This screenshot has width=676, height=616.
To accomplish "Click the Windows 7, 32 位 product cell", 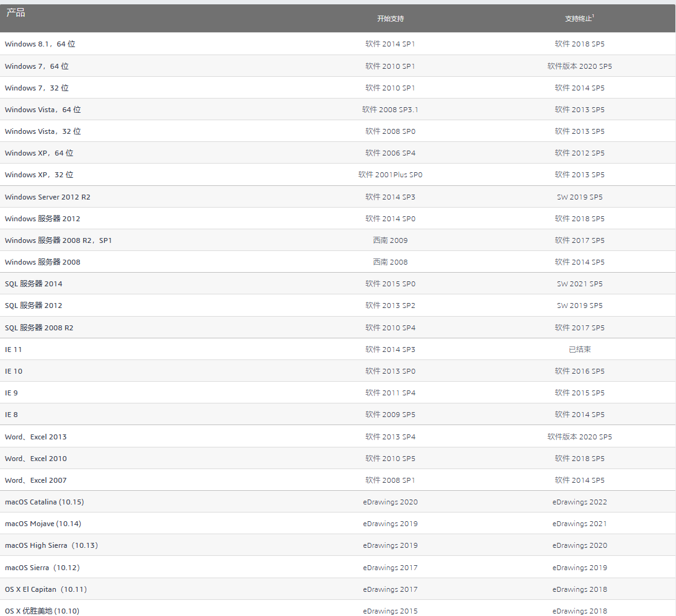I will click(x=37, y=88).
